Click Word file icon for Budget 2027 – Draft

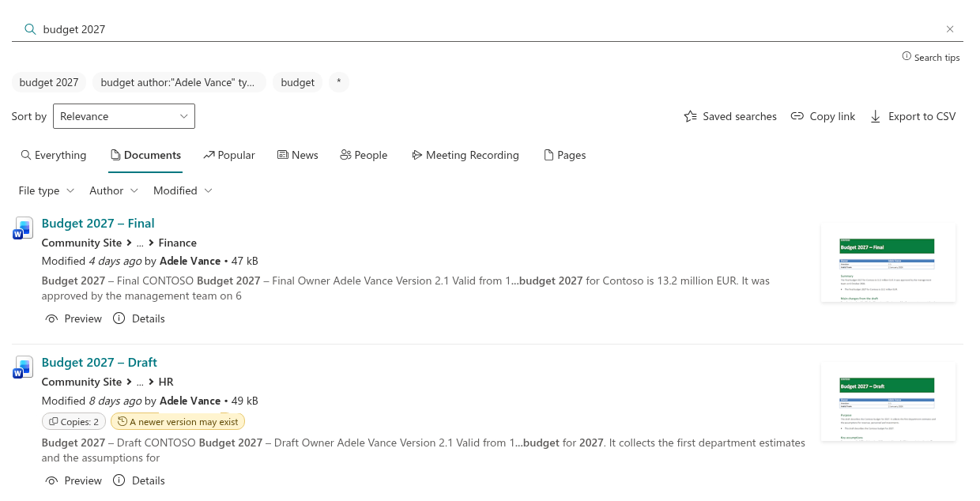coord(23,367)
